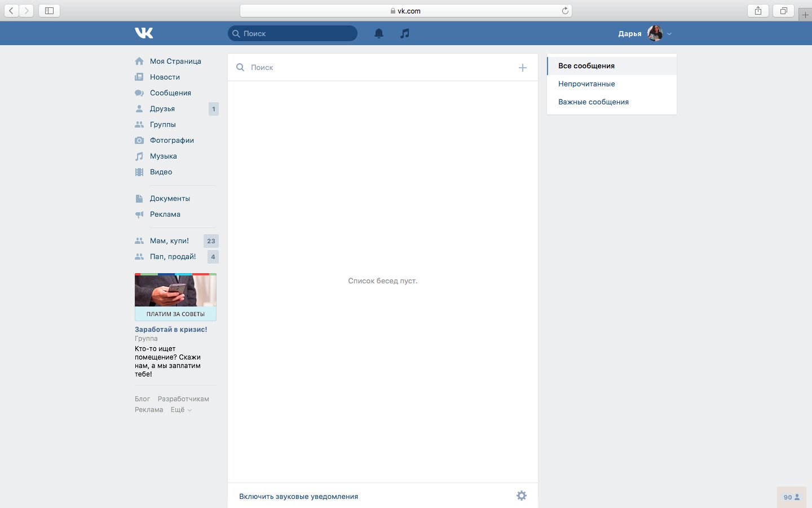Go back with Safari back arrow
The width and height of the screenshot is (812, 508).
pos(11,10)
